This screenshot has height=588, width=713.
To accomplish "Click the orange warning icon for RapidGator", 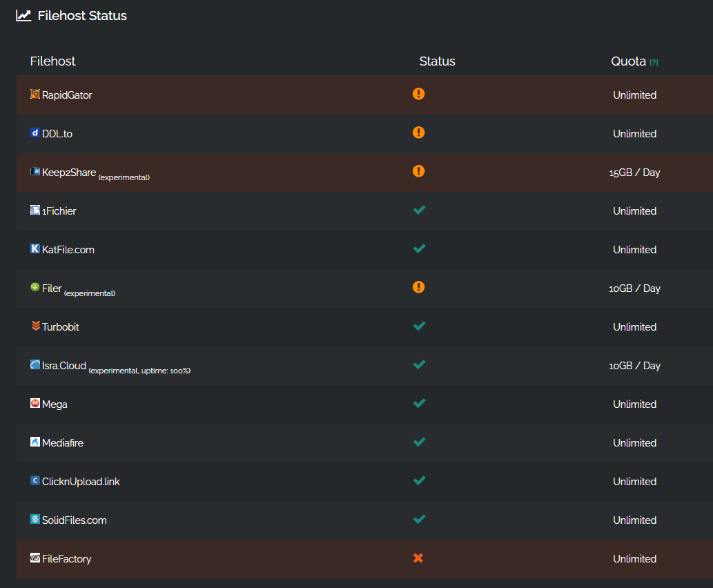I will (419, 94).
